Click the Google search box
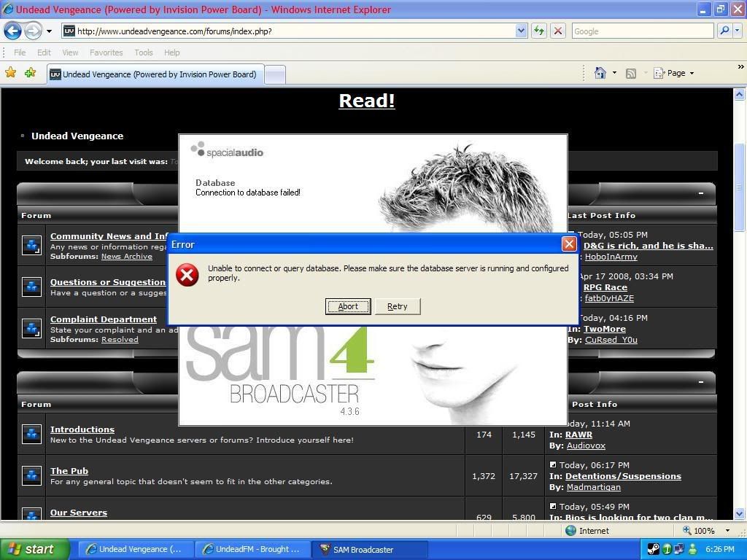The image size is (747, 560). [x=643, y=31]
